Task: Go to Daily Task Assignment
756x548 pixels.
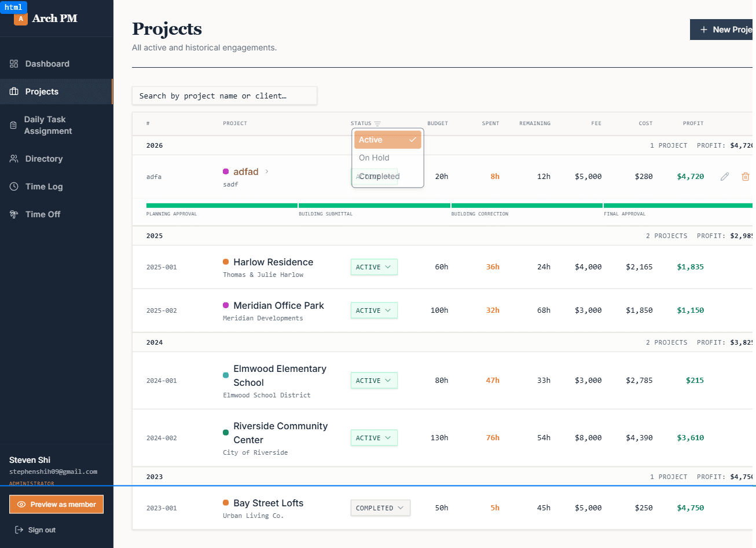Action: 56,125
